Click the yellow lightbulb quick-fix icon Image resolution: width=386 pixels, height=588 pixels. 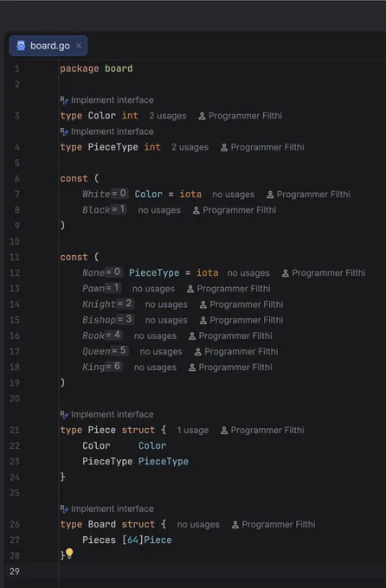click(69, 553)
